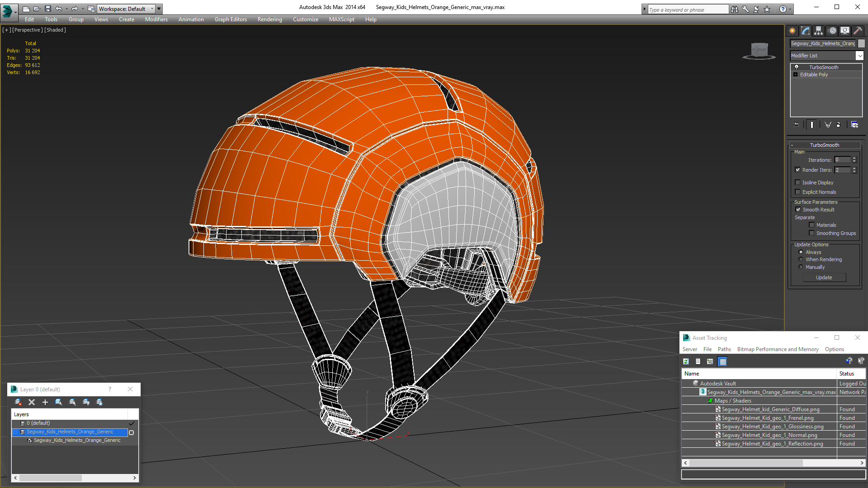
Task: Enable Explicit Normals checkbox
Action: (x=798, y=192)
